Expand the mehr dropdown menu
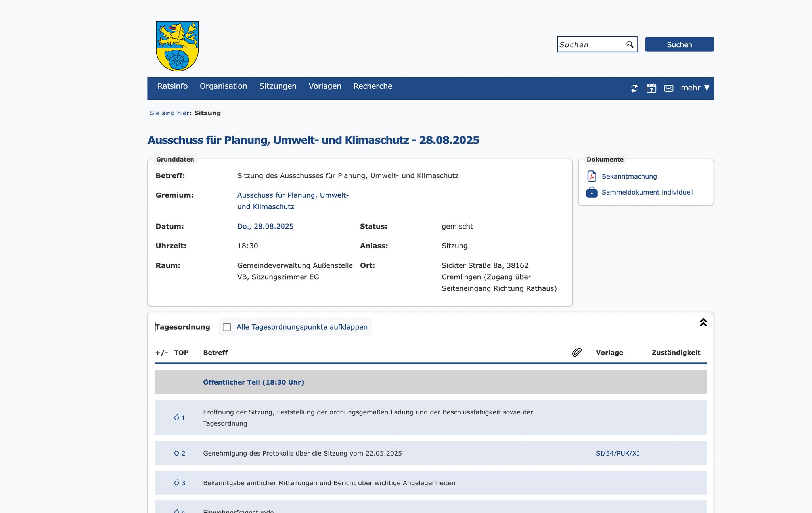812x513 pixels. 695,88
